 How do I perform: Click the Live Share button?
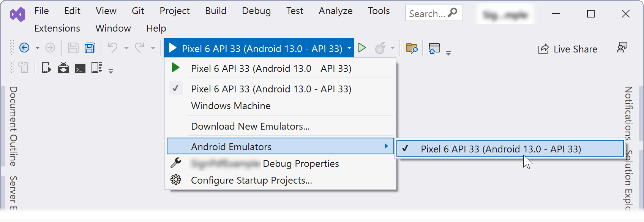(x=568, y=49)
